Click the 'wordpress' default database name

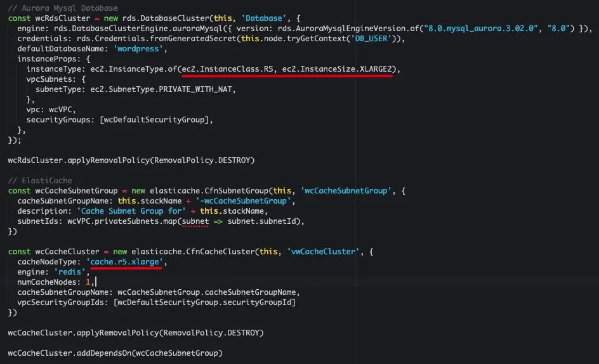click(138, 49)
